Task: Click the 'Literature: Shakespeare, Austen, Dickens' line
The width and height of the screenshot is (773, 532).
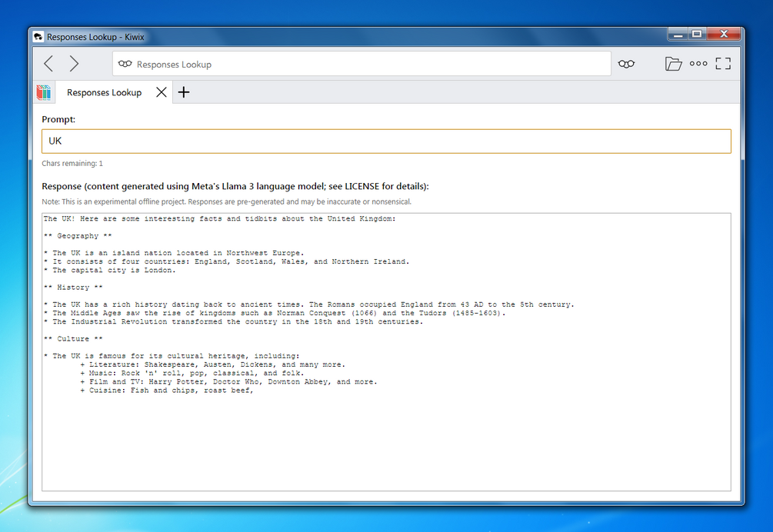Action: click(x=212, y=364)
